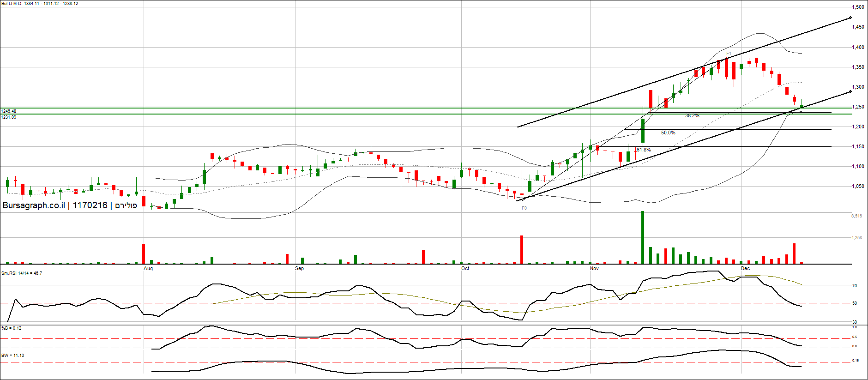Click the tallest green volume bar
Viewport: 868px width, 380px height.
(x=642, y=237)
